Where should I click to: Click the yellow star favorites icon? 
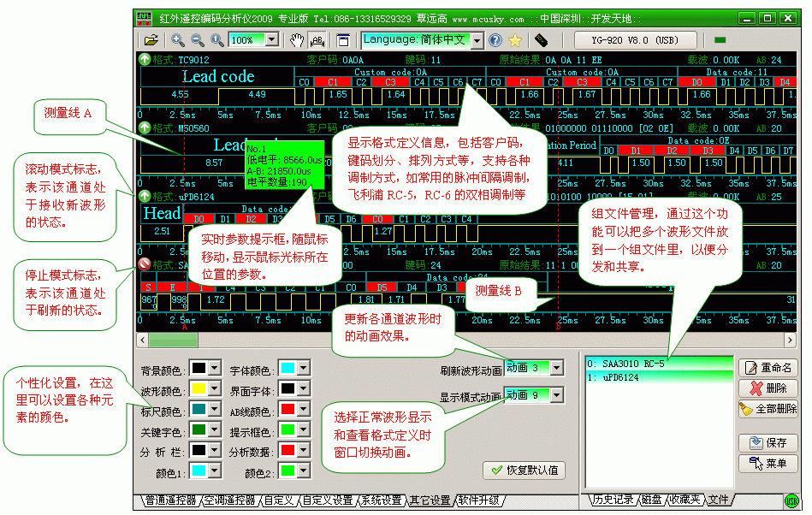coord(514,40)
